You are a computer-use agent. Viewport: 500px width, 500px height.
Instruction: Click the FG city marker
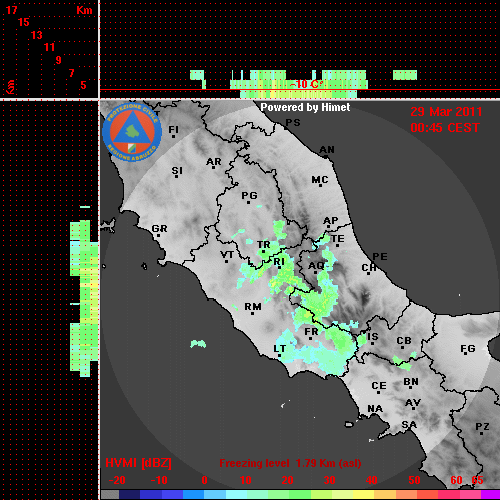coord(465,354)
